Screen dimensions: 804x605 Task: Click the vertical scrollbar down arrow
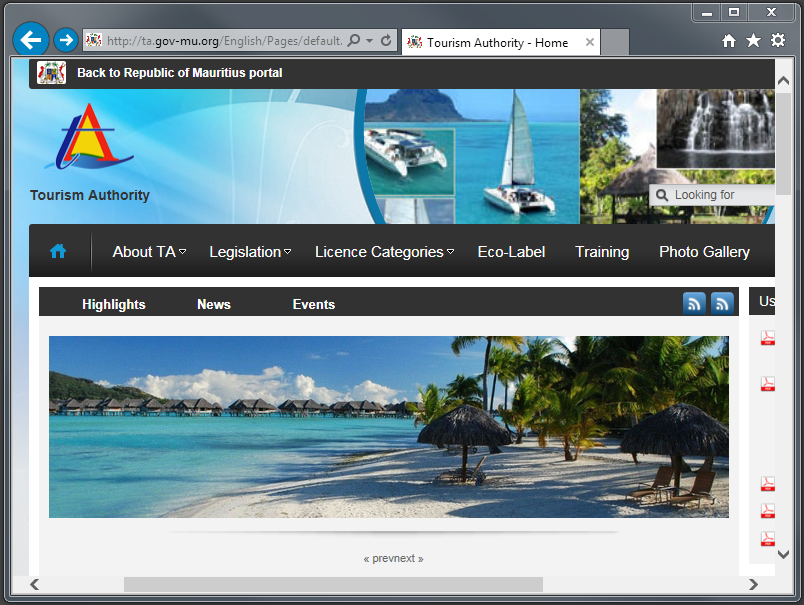click(783, 554)
